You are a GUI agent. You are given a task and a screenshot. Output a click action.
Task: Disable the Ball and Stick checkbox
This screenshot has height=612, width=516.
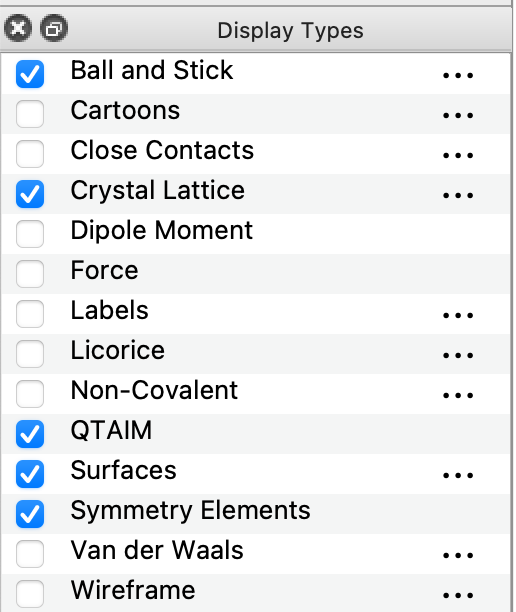30,74
